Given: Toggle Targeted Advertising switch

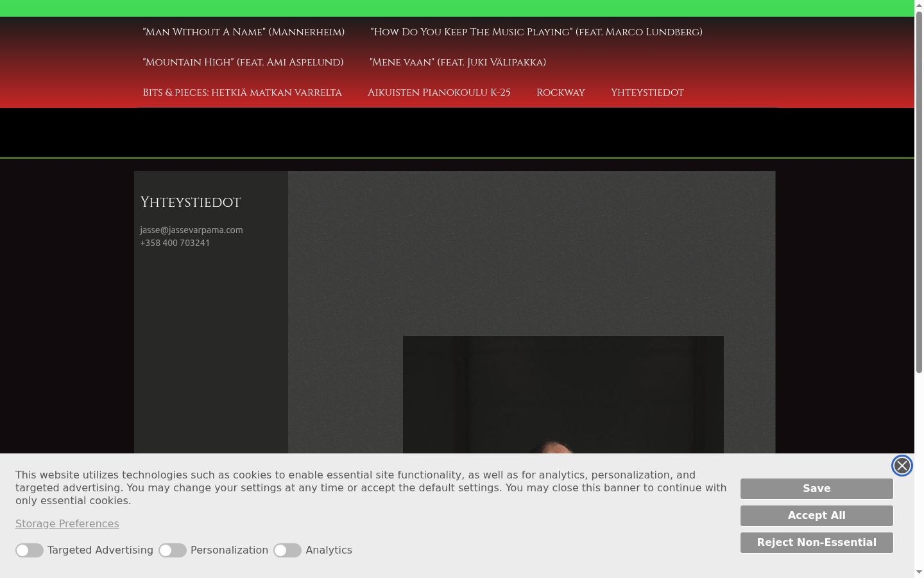Looking at the screenshot, I should tap(30, 550).
